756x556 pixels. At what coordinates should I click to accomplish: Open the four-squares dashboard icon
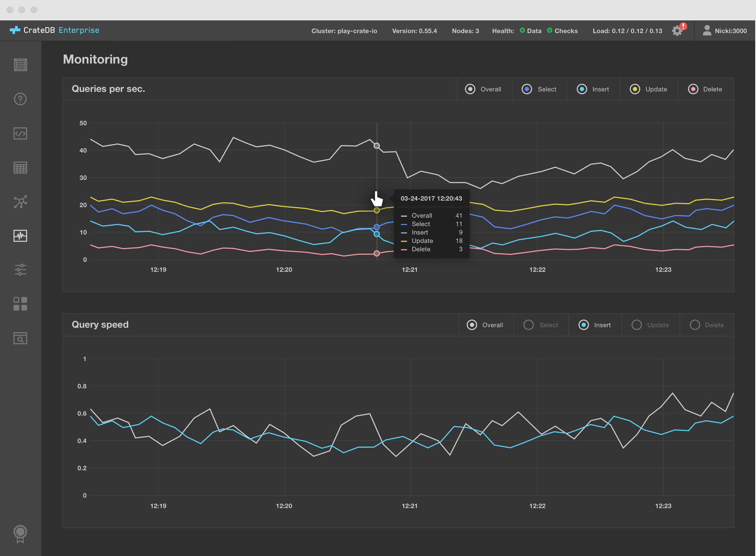click(x=20, y=304)
